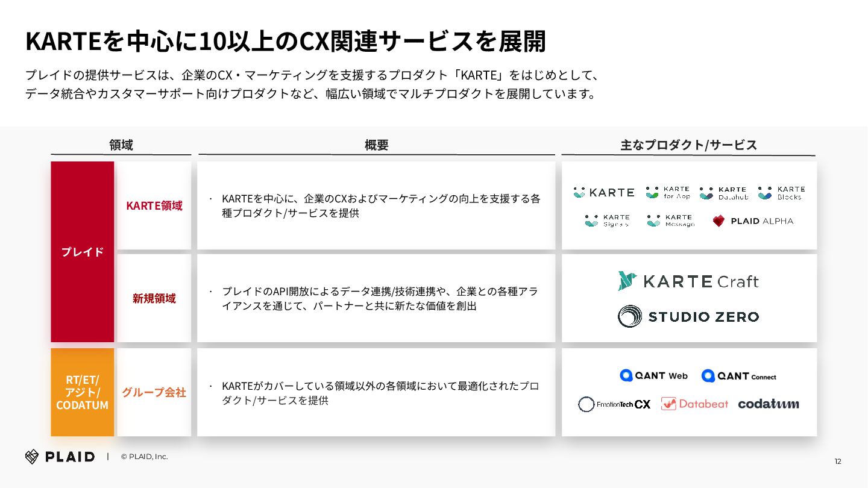Click the orange RT/ET/アジト/CODATUM block
Viewport: 868px width, 488px height.
[83, 392]
